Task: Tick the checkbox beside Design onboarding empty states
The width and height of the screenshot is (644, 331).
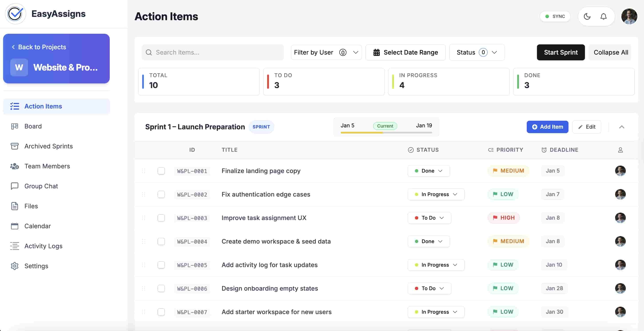Action: coord(161,288)
